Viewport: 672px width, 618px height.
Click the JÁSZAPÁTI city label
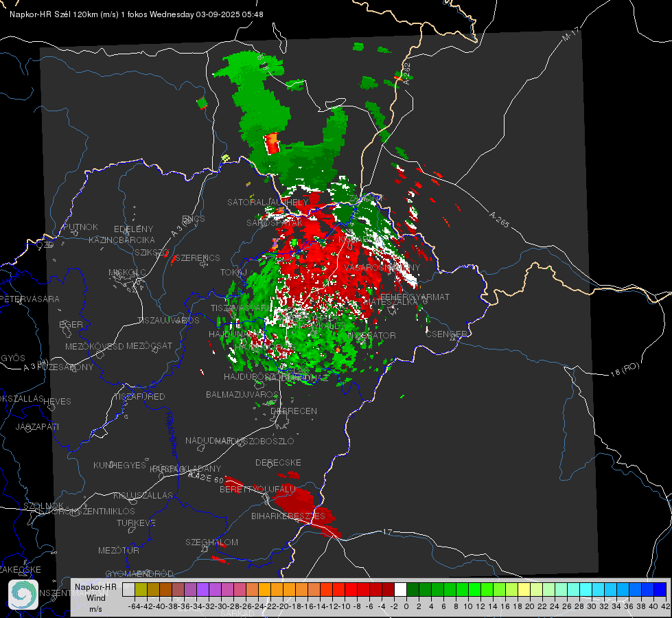tap(37, 426)
